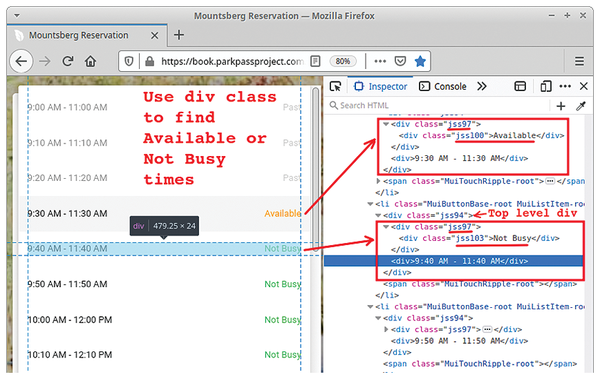Show more developer tools tabs
This screenshot has height=379, width=600.
pyautogui.click(x=482, y=87)
